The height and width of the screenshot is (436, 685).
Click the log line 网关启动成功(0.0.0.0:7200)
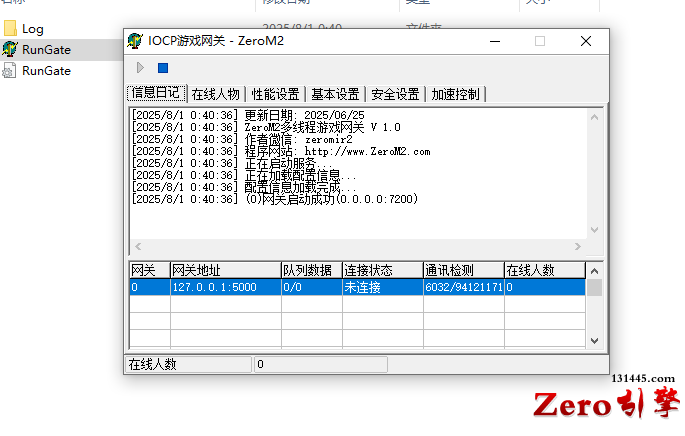click(275, 199)
